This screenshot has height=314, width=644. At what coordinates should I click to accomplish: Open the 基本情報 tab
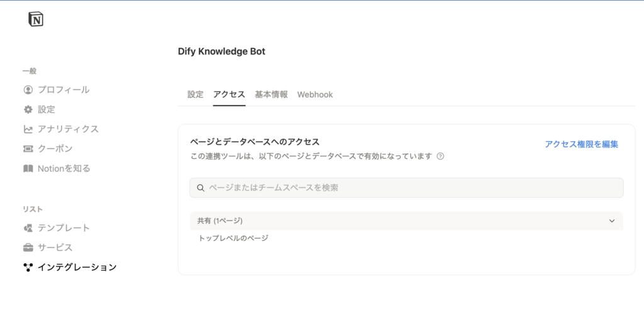click(x=271, y=95)
